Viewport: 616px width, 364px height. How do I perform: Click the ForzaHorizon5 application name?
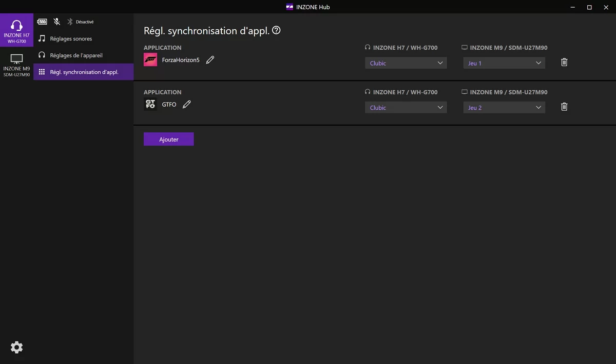181,60
